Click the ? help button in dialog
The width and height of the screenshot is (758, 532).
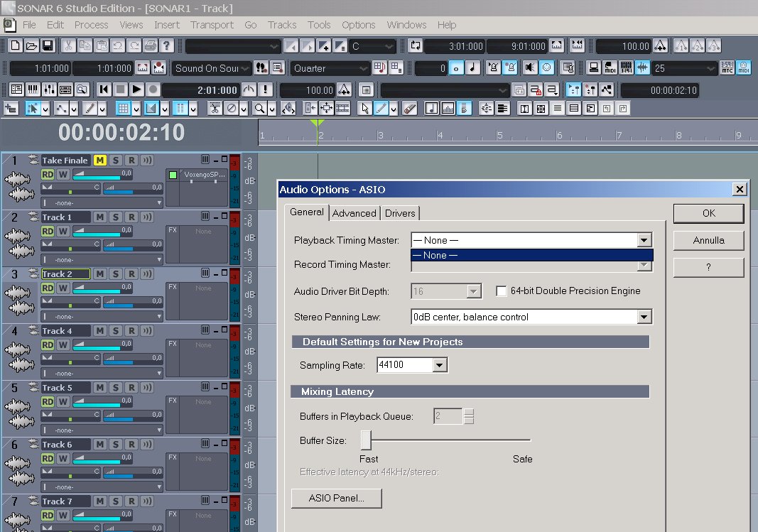click(709, 267)
